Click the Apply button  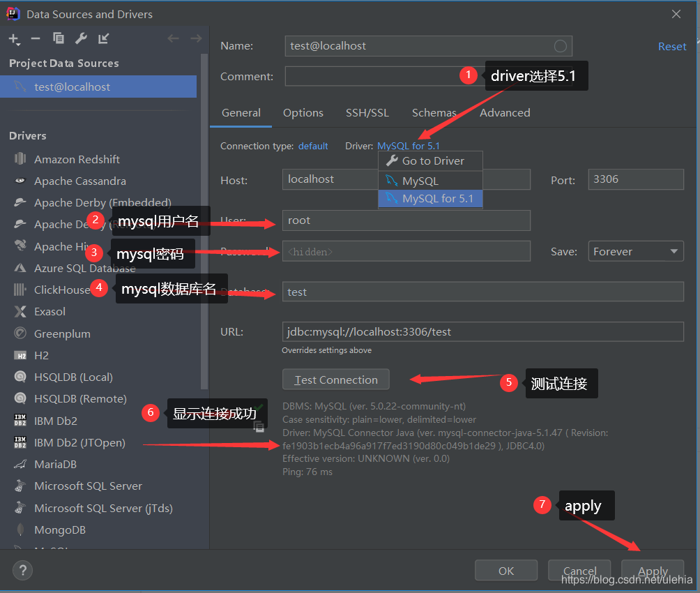click(x=653, y=571)
